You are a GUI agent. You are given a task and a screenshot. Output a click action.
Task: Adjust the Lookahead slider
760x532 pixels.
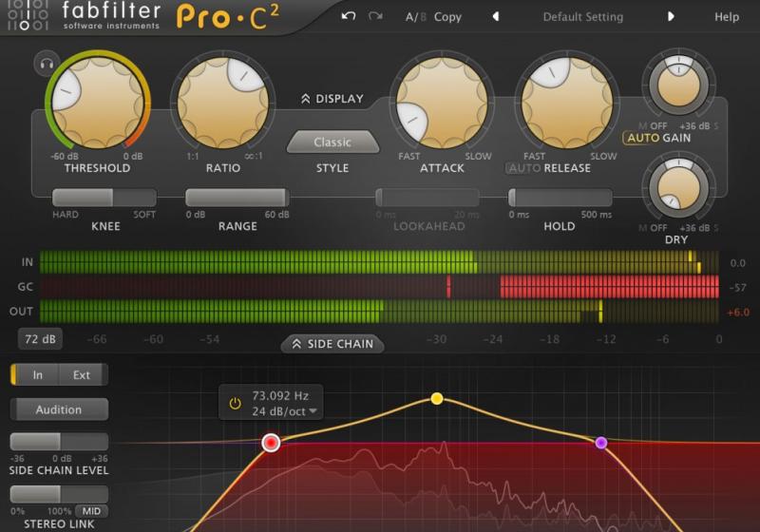pyautogui.click(x=427, y=198)
